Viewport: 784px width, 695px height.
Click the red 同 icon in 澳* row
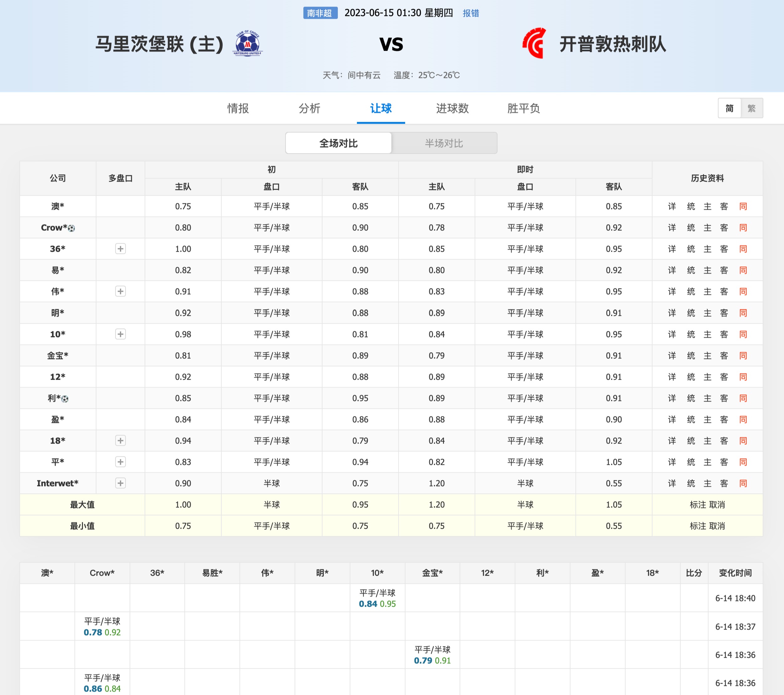pyautogui.click(x=743, y=206)
